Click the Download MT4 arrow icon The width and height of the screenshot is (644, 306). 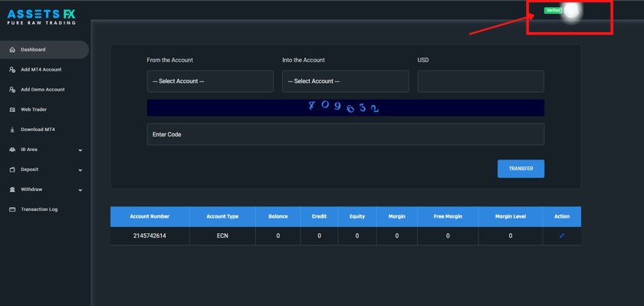(12, 130)
